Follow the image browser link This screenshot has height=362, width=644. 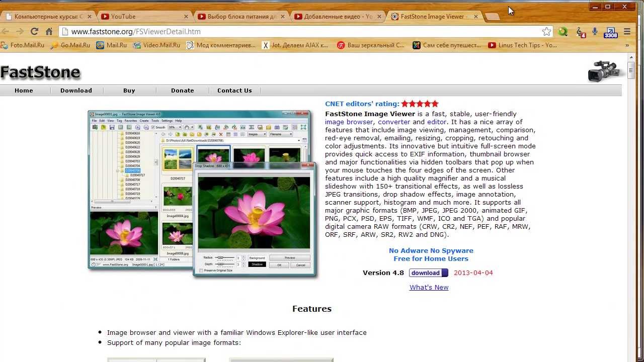pos(349,122)
